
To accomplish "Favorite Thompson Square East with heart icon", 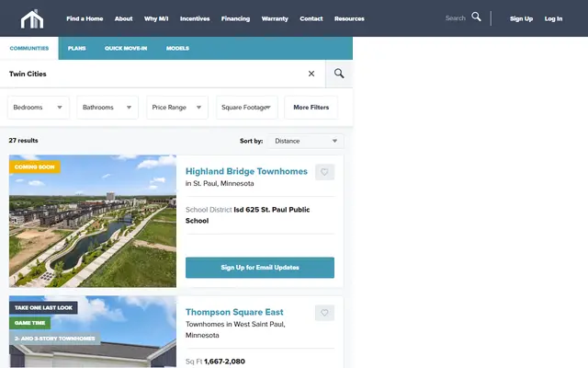I will coord(324,313).
